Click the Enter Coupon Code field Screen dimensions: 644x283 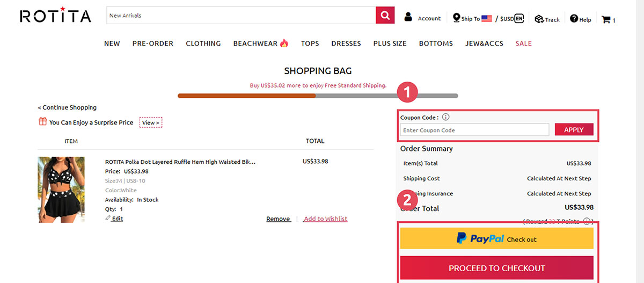[474, 130]
